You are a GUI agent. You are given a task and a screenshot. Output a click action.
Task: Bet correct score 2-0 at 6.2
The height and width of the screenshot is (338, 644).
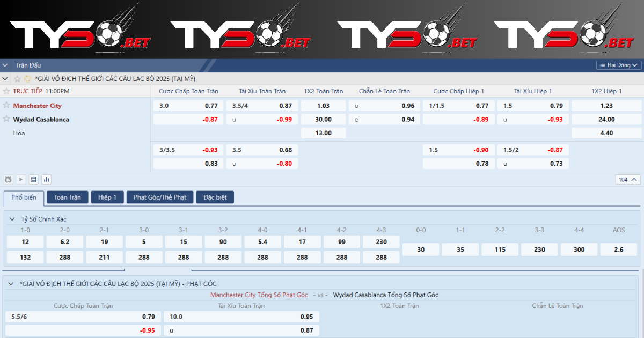pyautogui.click(x=65, y=242)
